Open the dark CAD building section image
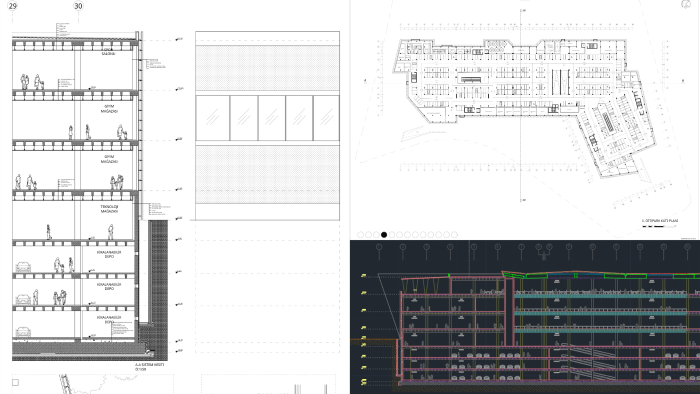The height and width of the screenshot is (394, 700). coord(525,317)
